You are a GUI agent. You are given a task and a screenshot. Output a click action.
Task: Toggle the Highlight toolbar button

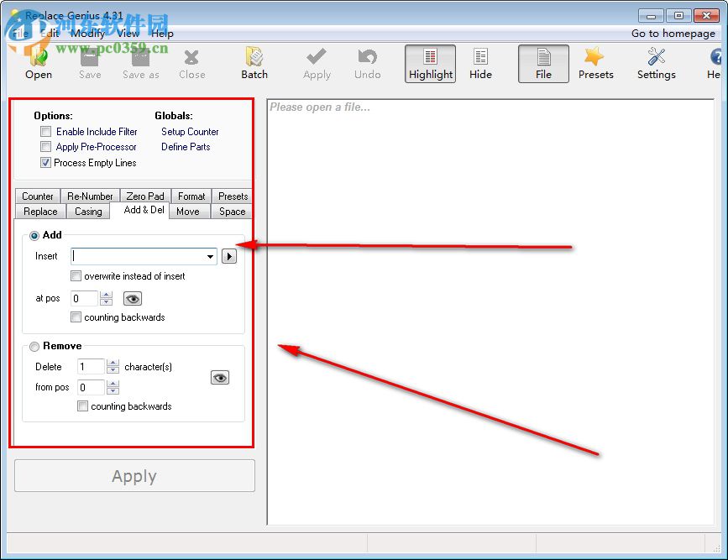coord(431,64)
